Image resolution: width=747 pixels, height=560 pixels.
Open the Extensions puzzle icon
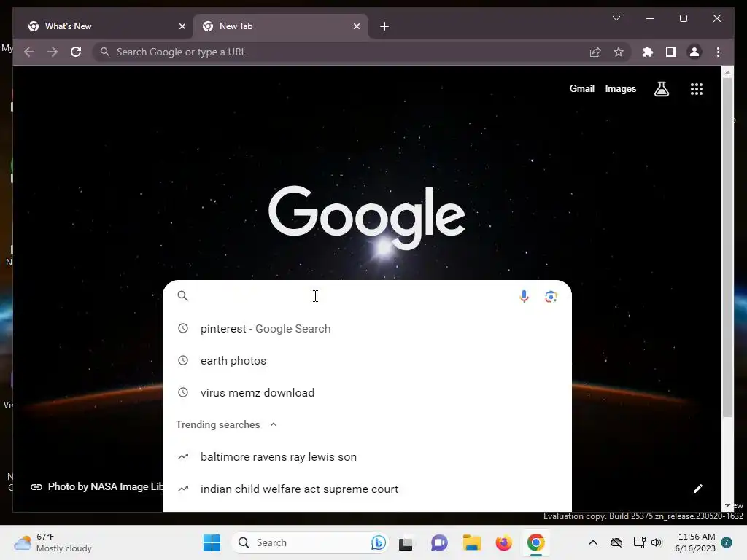(x=648, y=52)
